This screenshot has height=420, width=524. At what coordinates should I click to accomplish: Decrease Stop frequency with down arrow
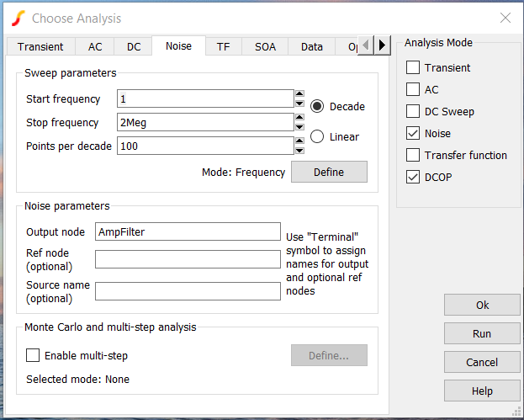(299, 127)
